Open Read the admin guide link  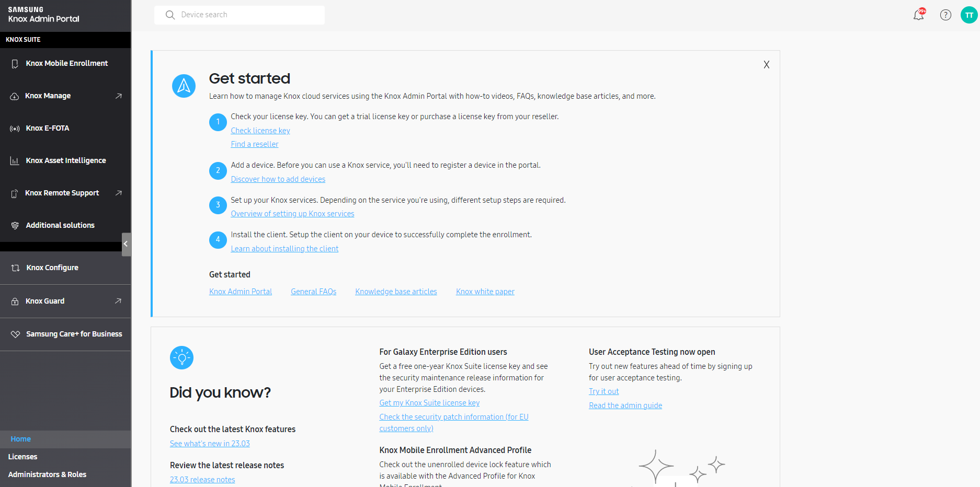tap(625, 405)
